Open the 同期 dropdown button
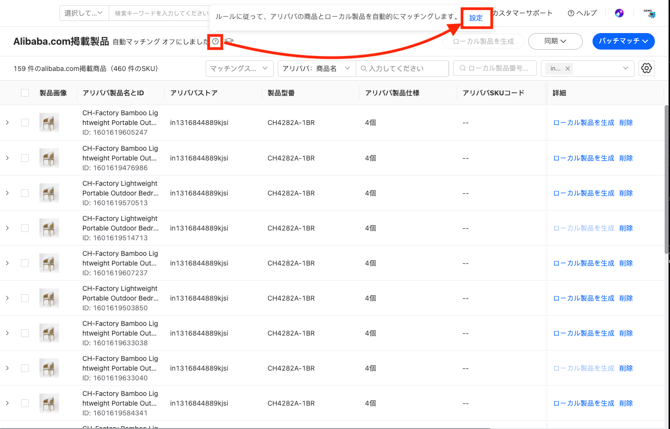This screenshot has width=670, height=429. (555, 42)
